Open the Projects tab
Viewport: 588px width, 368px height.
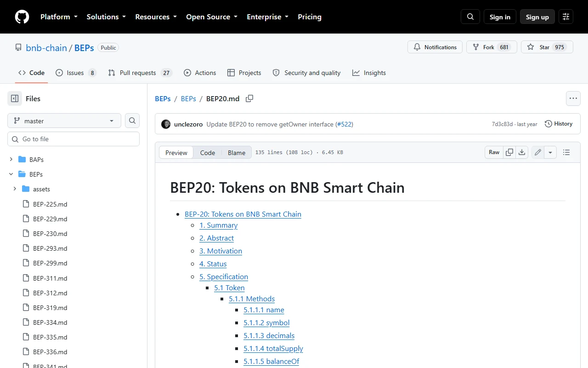[x=244, y=73]
